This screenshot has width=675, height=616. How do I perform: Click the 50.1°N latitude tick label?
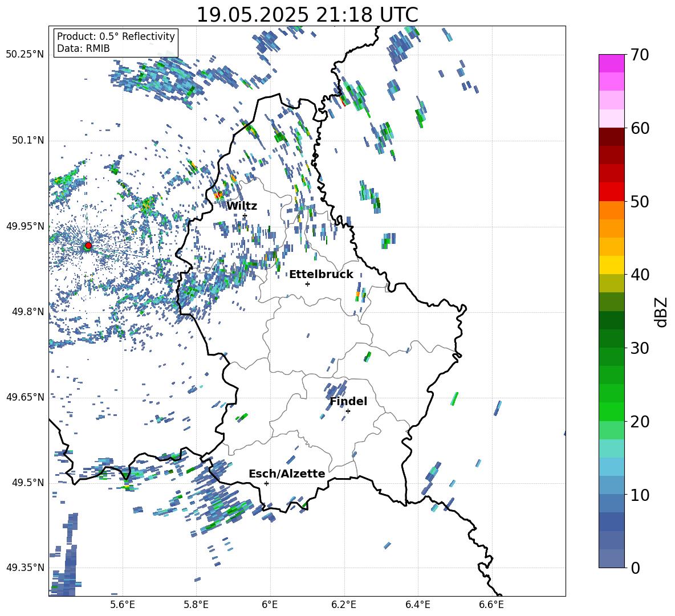(x=27, y=141)
